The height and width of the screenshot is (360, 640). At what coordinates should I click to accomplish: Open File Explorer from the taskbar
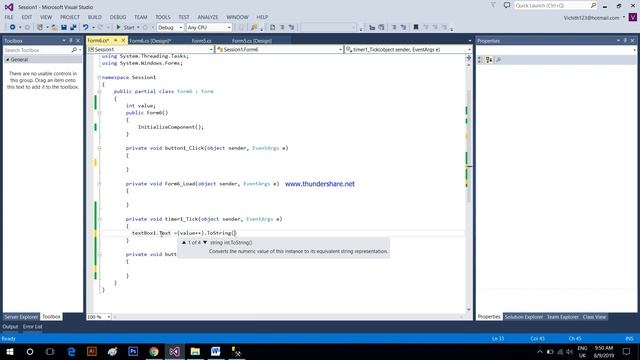[x=195, y=351]
